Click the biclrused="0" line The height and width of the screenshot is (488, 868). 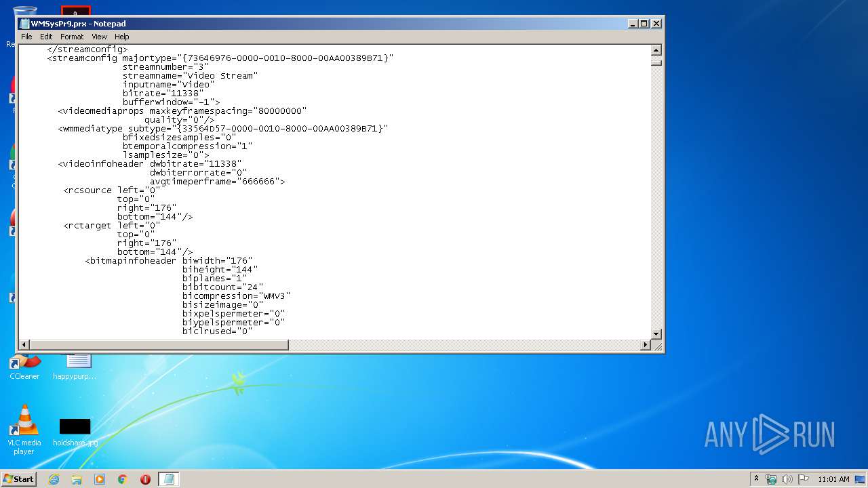217,331
